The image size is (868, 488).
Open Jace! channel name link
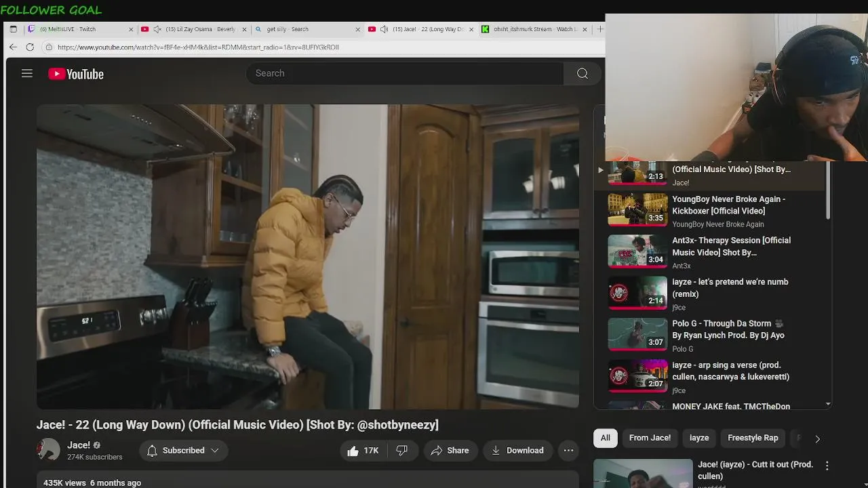pyautogui.click(x=79, y=445)
